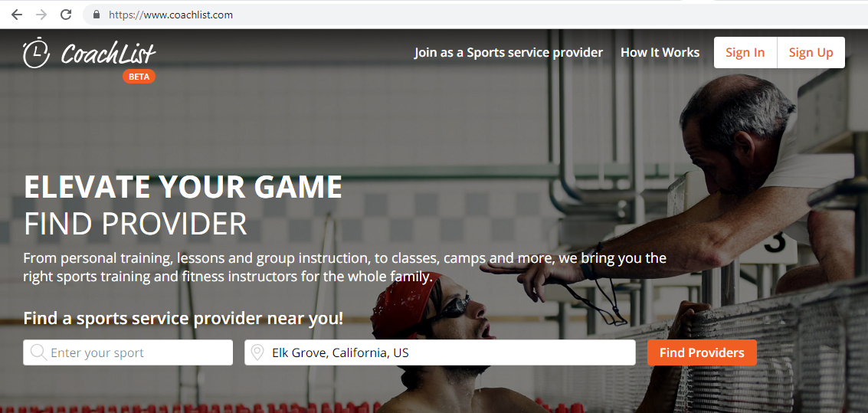Click the ELEVATE YOUR GAME headline
This screenshot has height=413, width=868.
point(183,186)
